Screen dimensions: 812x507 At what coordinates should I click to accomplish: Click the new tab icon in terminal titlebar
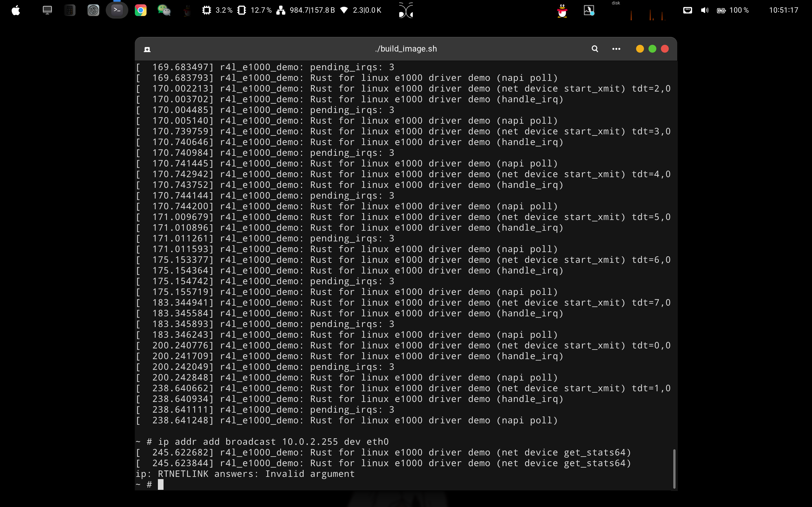(147, 50)
